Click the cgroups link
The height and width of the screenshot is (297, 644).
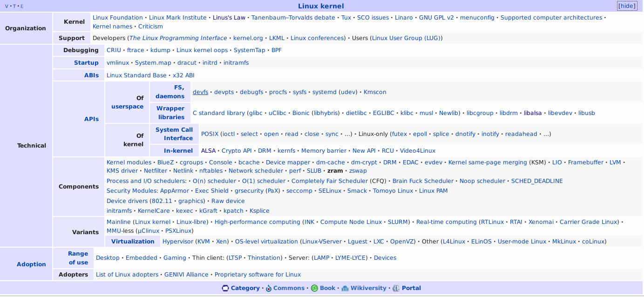(x=191, y=162)
